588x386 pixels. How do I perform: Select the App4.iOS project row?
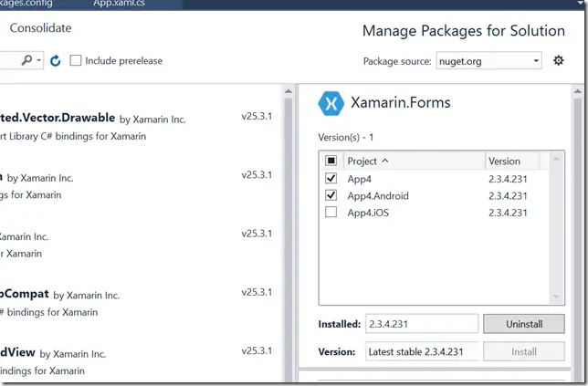click(435, 213)
